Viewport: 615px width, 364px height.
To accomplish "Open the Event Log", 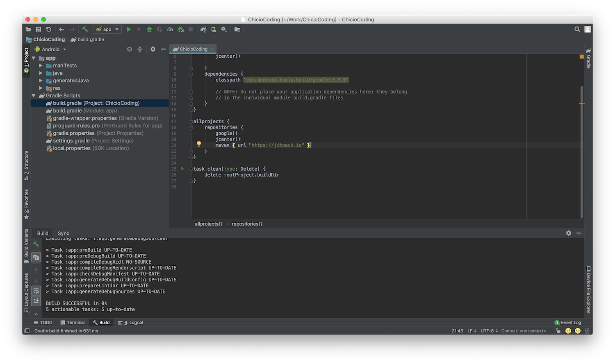I will pyautogui.click(x=568, y=323).
